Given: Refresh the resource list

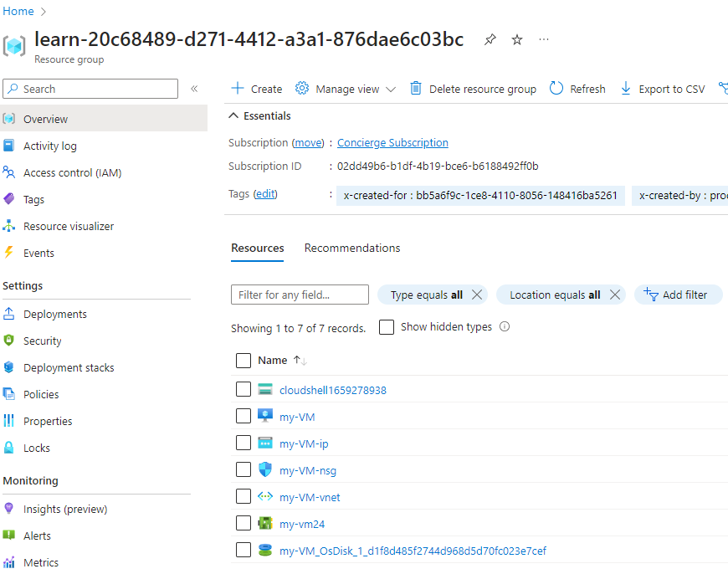Looking at the screenshot, I should [x=577, y=89].
